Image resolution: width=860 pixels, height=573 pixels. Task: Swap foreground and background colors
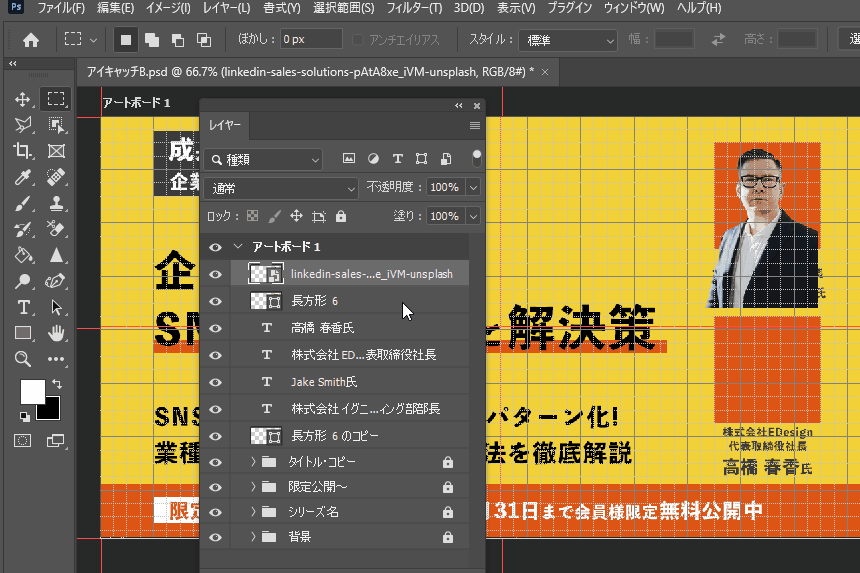tap(56, 383)
